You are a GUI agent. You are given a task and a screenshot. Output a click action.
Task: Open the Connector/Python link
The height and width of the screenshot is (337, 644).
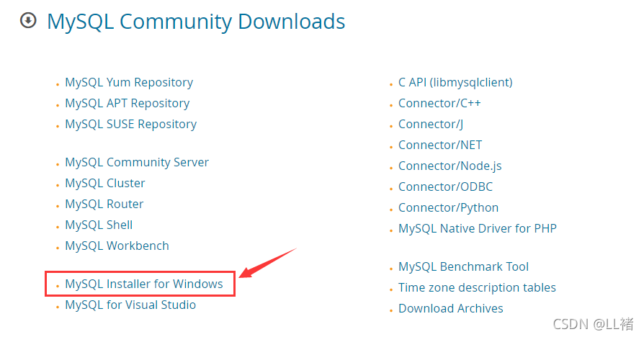(x=448, y=208)
